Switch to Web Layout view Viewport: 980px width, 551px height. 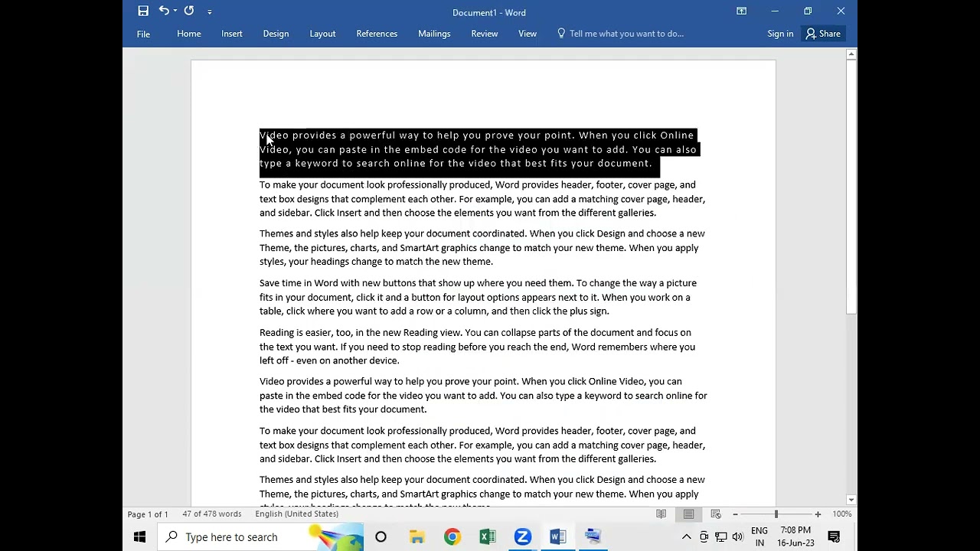[x=716, y=514]
